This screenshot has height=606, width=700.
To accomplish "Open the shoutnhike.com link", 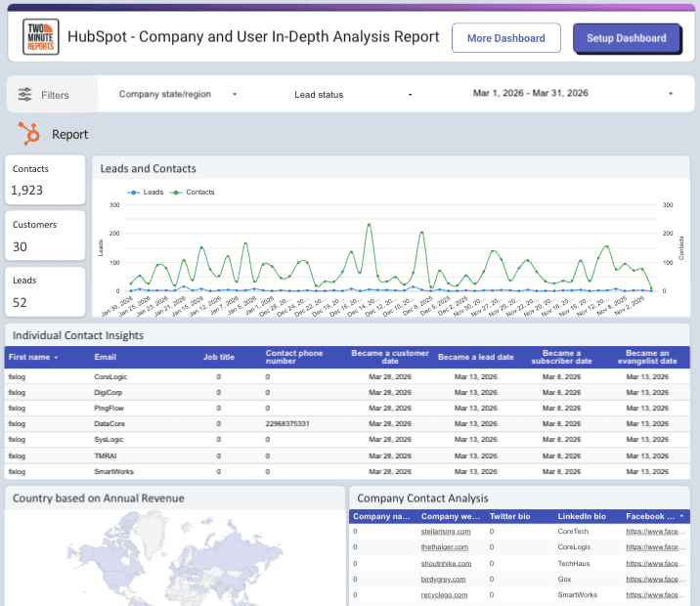I will pos(446,564).
